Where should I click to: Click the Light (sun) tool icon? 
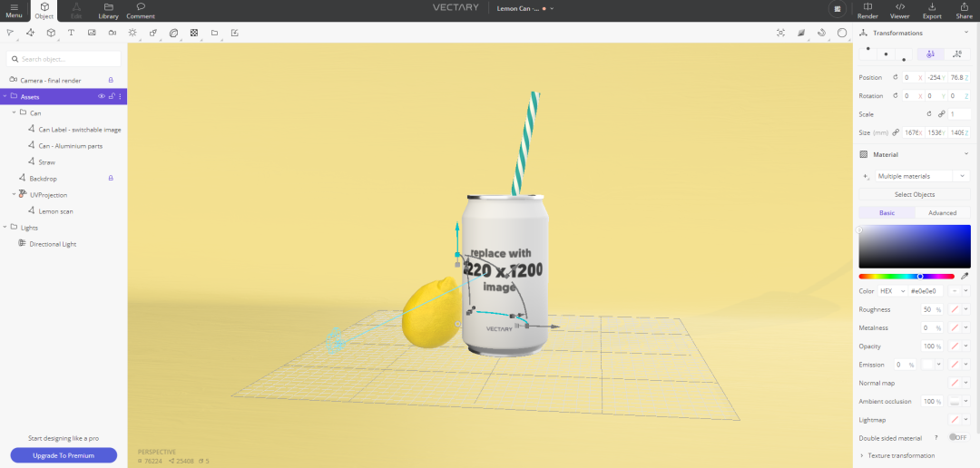(x=132, y=33)
